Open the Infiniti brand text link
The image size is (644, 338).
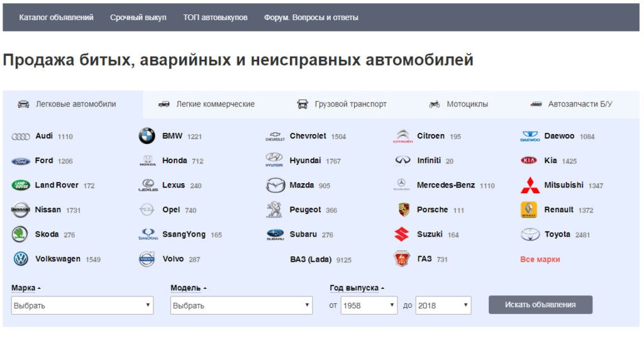click(x=429, y=161)
